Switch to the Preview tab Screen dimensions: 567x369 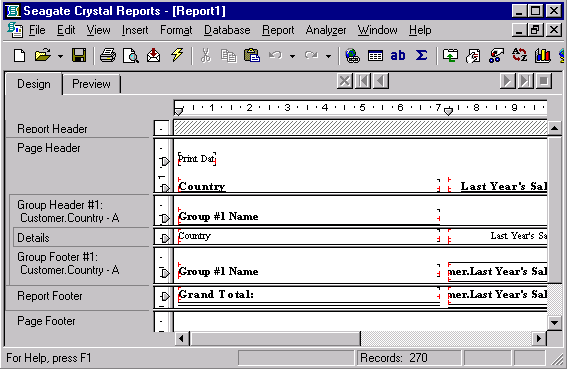point(91,84)
